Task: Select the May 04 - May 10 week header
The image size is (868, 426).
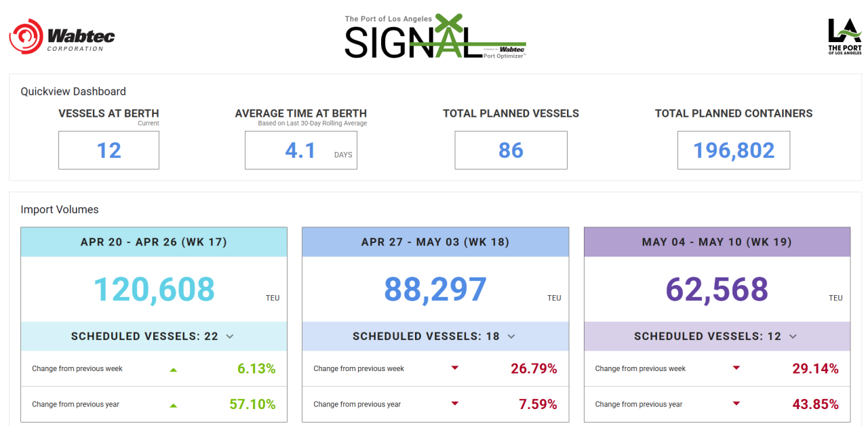Action: 717,242
